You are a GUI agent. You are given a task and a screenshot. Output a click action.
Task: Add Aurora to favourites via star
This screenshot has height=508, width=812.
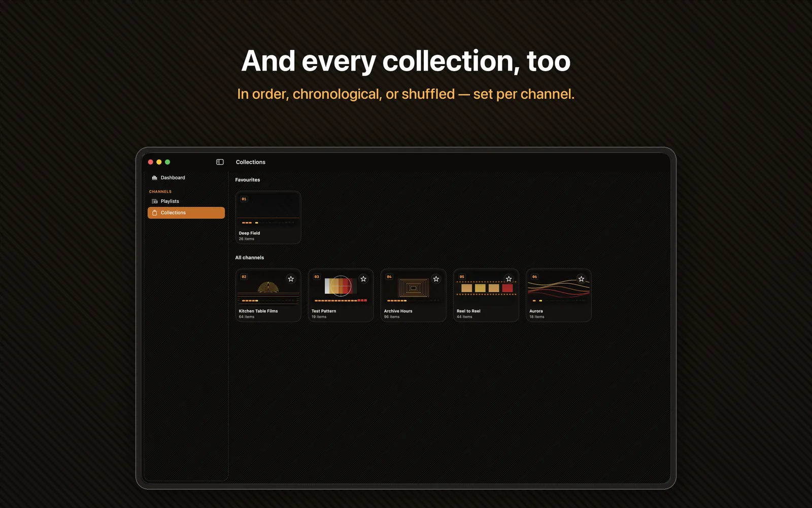(x=581, y=279)
